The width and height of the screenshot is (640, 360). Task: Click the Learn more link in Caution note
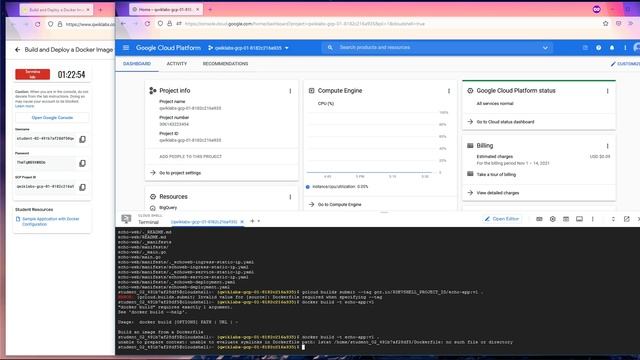(x=24, y=107)
